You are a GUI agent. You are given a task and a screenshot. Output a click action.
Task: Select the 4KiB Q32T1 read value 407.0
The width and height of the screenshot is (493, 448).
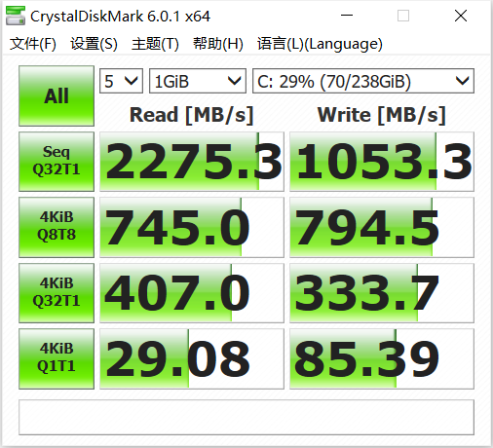coord(192,293)
